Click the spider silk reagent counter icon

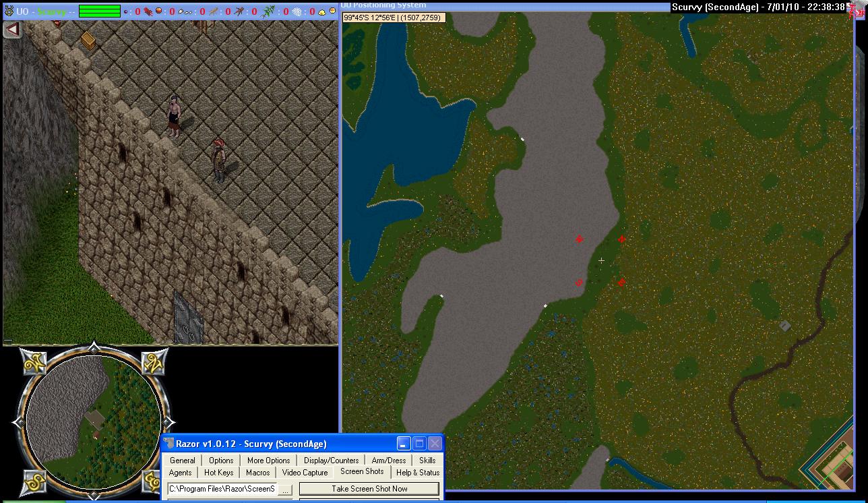[297, 11]
